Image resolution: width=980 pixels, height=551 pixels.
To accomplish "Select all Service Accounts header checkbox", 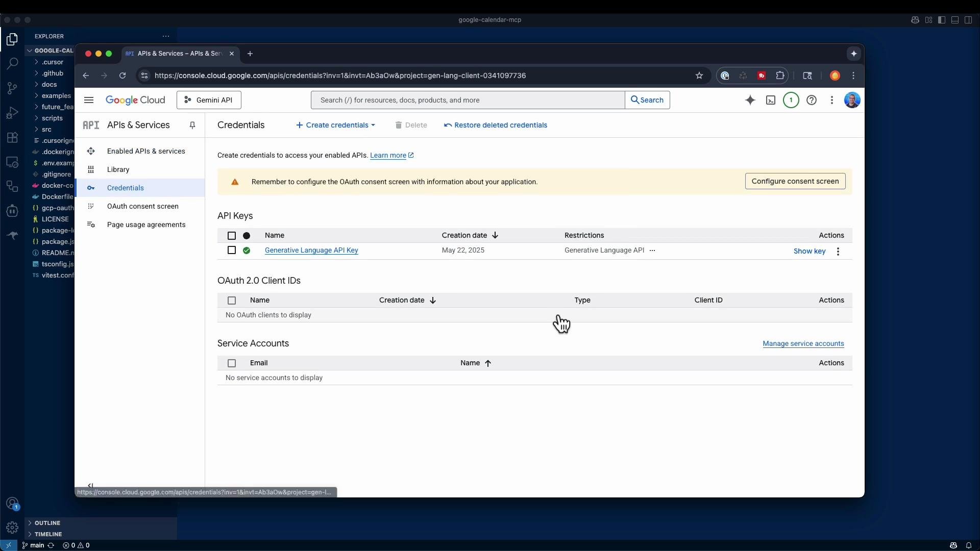I will pos(232,363).
